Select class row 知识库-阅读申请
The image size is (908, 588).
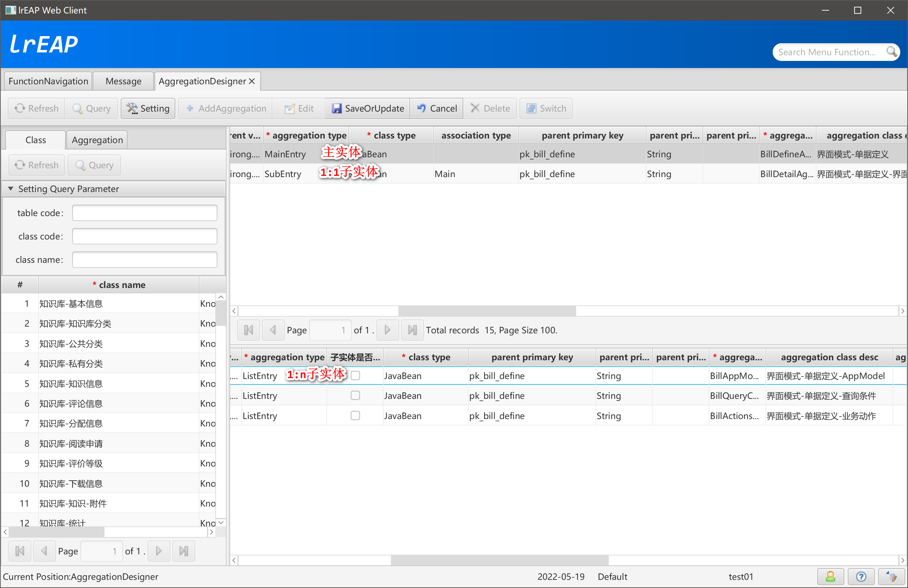point(109,443)
